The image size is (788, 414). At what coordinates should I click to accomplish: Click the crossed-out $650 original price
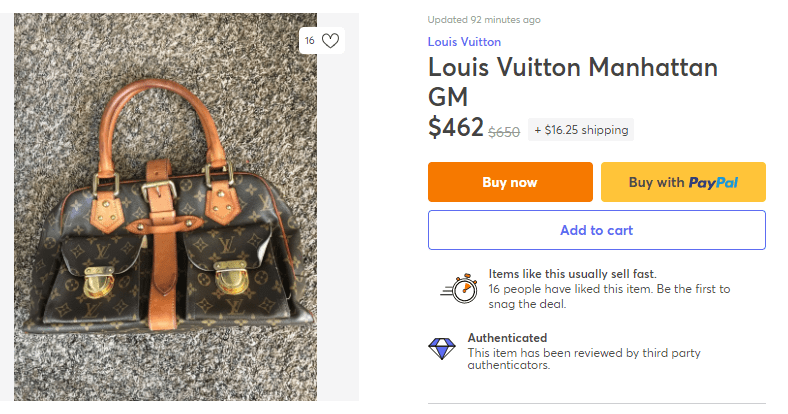[x=504, y=131]
